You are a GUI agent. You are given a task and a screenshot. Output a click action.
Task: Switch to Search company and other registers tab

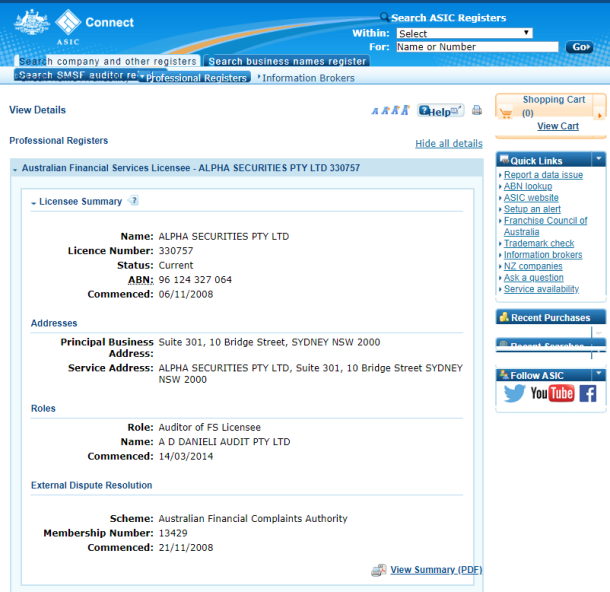pos(107,61)
